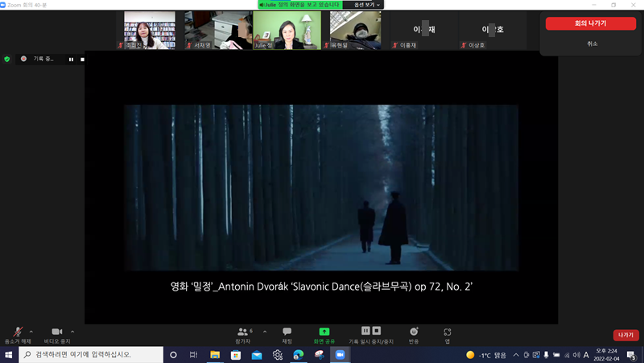Expand participants options arrow

pos(265,332)
